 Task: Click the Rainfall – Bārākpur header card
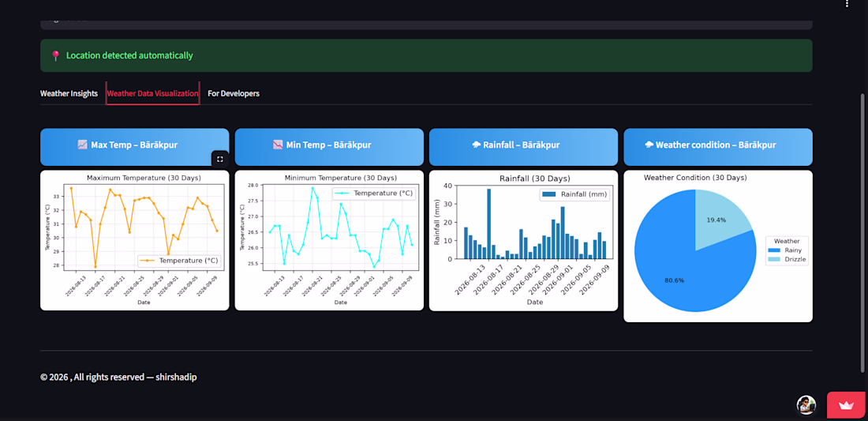point(523,147)
